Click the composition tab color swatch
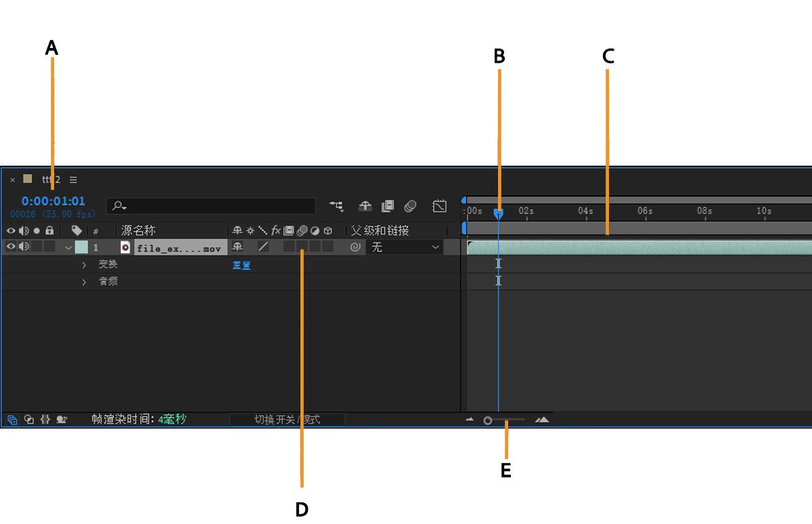This screenshot has height=524, width=812. click(x=28, y=179)
